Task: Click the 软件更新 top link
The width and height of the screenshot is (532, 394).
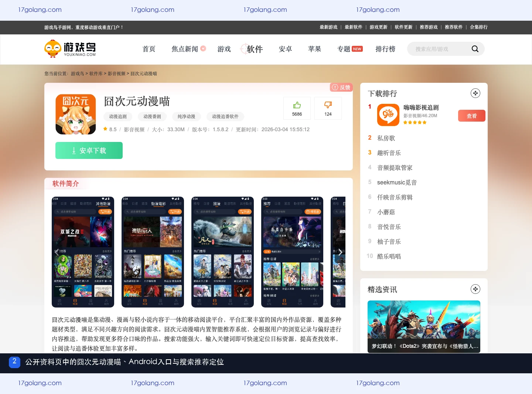Action: click(403, 27)
